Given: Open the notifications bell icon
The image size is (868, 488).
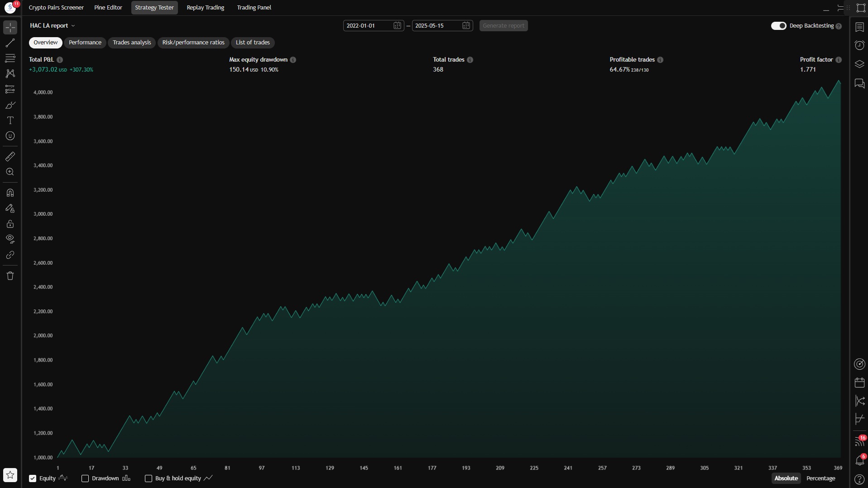Looking at the screenshot, I should (859, 460).
